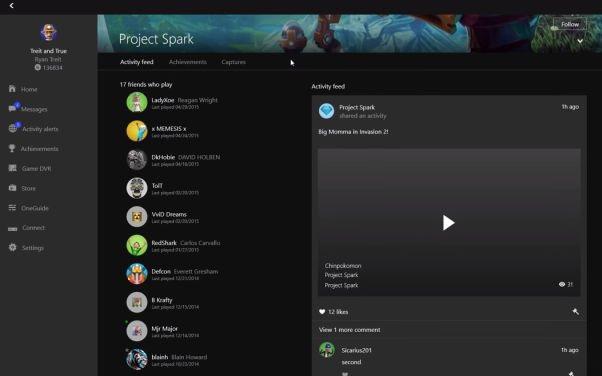602x376 pixels.
Task: Open the Store bag icon
Action: pyautogui.click(x=13, y=188)
